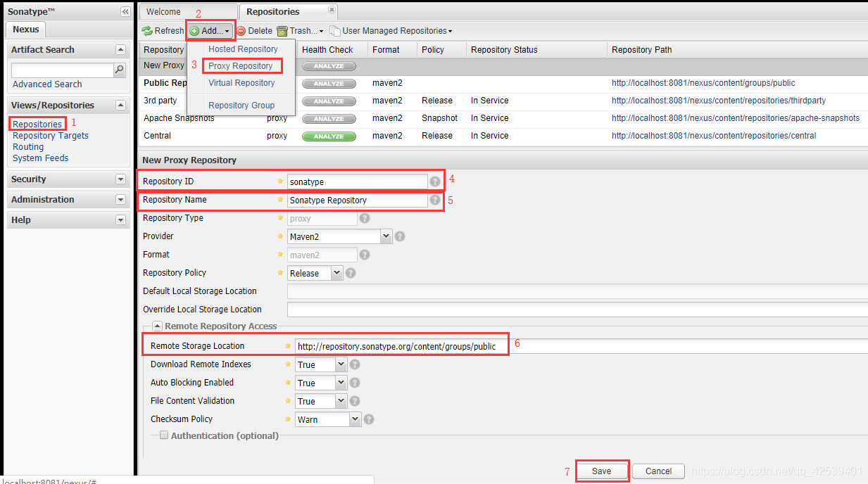Viewport: 868px width, 484px height.
Task: Select Proxy Repository from the Add menu
Action: pyautogui.click(x=240, y=66)
